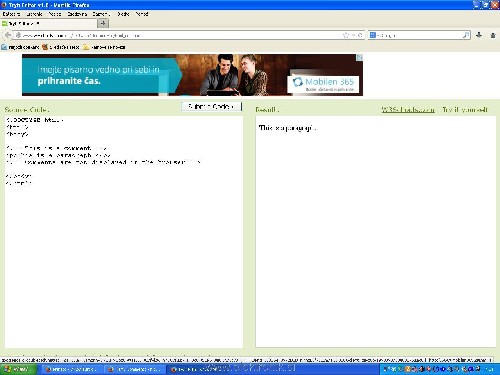500x375 pixels.
Task: Open a new browser tab
Action: pos(103,23)
